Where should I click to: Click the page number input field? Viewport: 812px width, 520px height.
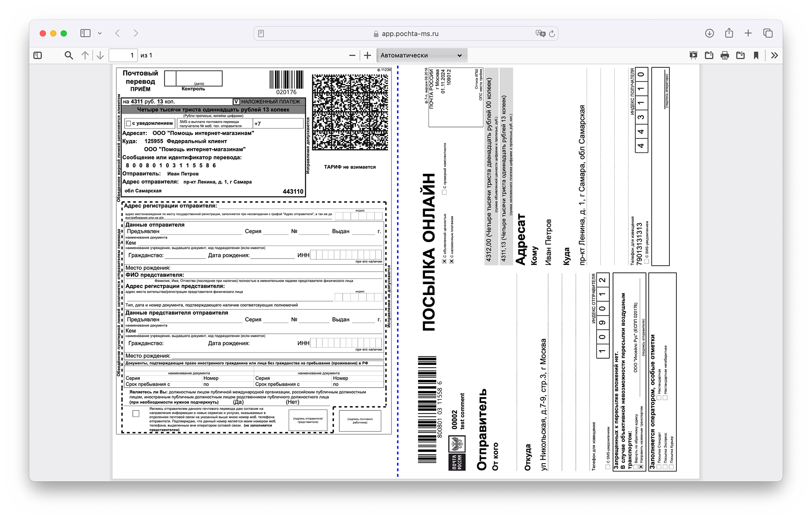pos(123,55)
